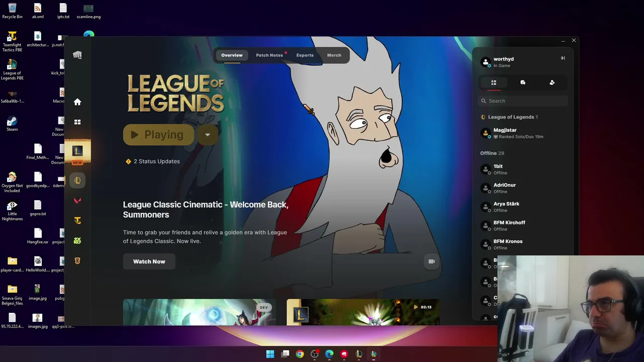644x362 pixels.
Task: Select friend Magjistar
Action: [x=523, y=133]
